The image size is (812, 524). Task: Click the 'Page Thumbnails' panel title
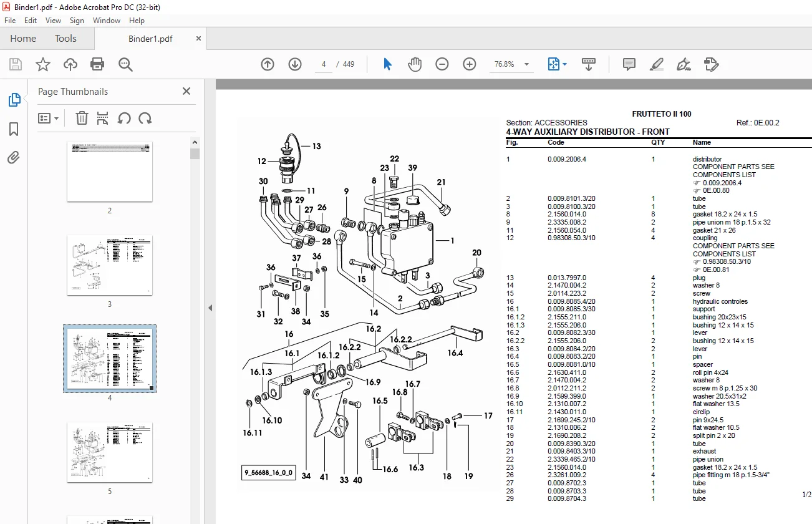[73, 91]
